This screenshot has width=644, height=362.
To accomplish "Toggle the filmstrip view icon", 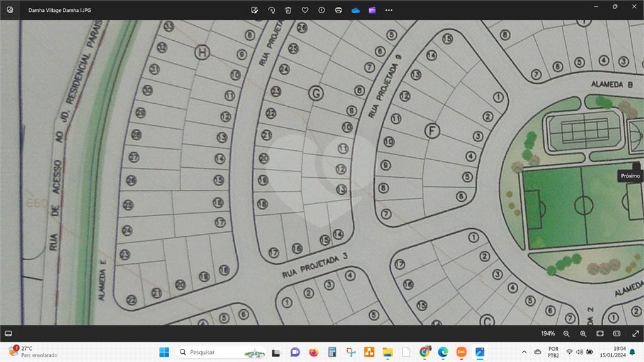I will [8, 334].
